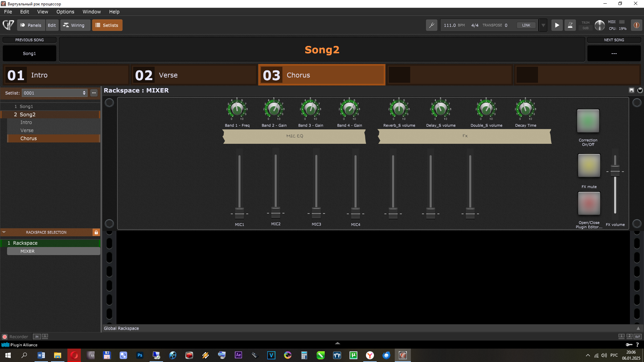Click the record icon next to Recorder
The height and width of the screenshot is (362, 644).
pos(5,337)
